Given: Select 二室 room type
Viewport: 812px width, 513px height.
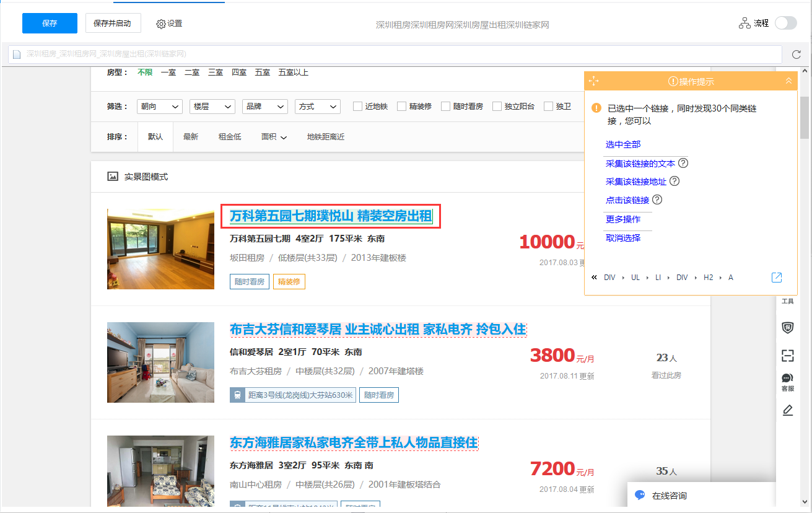Looking at the screenshot, I should 192,72.
